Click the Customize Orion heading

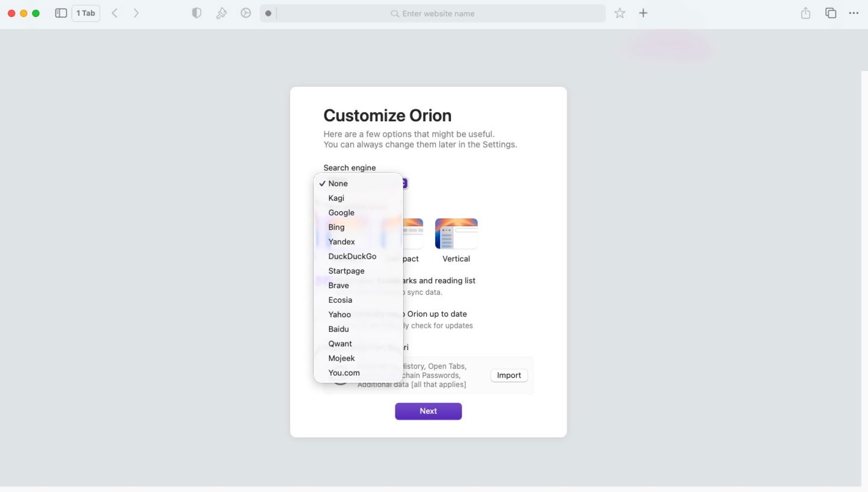(x=388, y=116)
